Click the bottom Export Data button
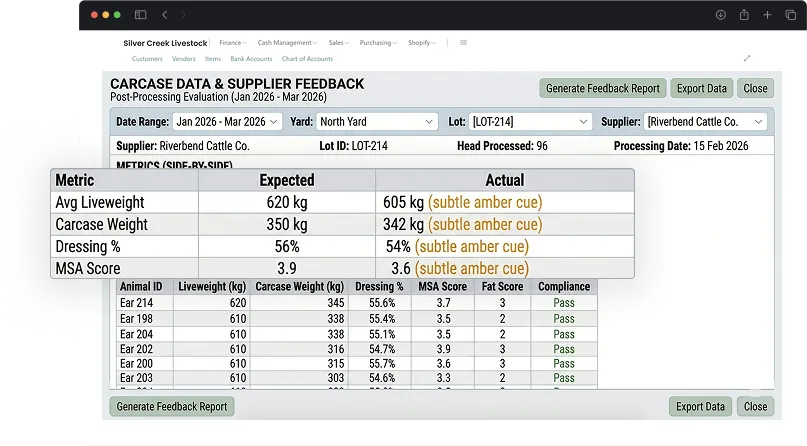Image resolution: width=807 pixels, height=446 pixels. tap(700, 406)
